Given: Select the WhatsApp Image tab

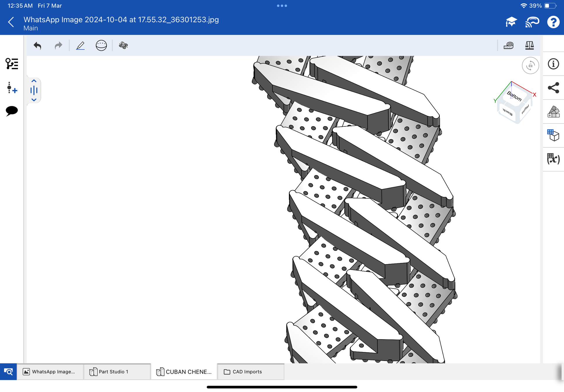Looking at the screenshot, I should point(50,372).
